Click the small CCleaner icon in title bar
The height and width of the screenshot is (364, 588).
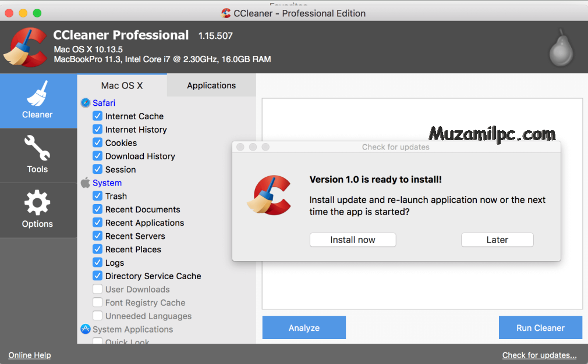click(226, 13)
